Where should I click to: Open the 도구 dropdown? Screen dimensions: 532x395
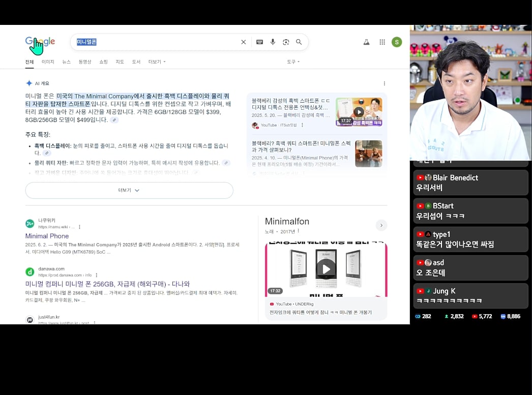[x=293, y=62]
